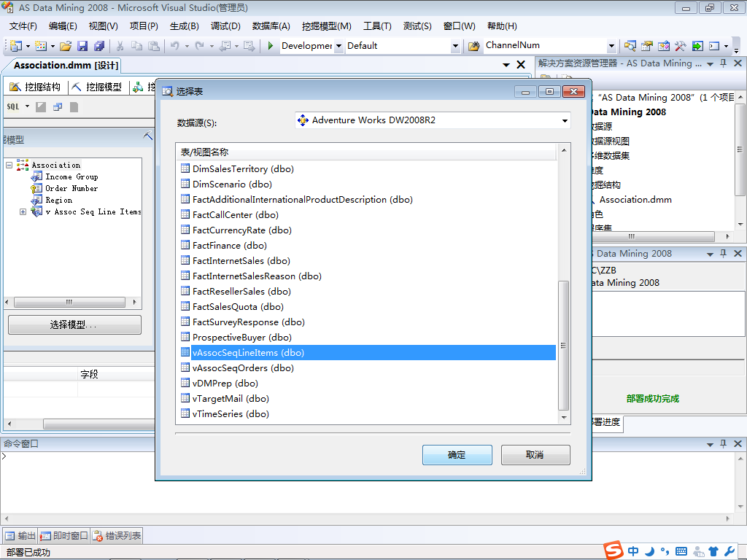The height and width of the screenshot is (560, 747).
Task: Click the IME wrench settings icon
Action: coord(729,551)
